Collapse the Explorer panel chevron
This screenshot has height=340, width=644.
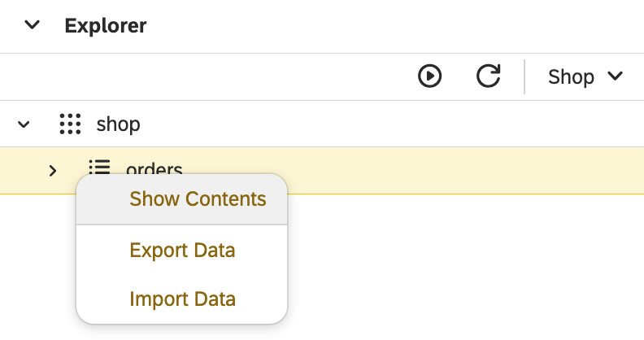pos(32,25)
